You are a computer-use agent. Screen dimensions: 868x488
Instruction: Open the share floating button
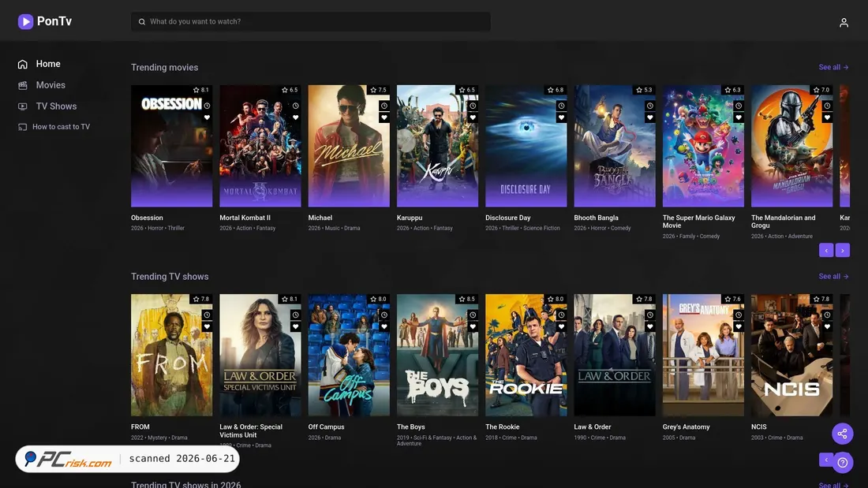843,434
